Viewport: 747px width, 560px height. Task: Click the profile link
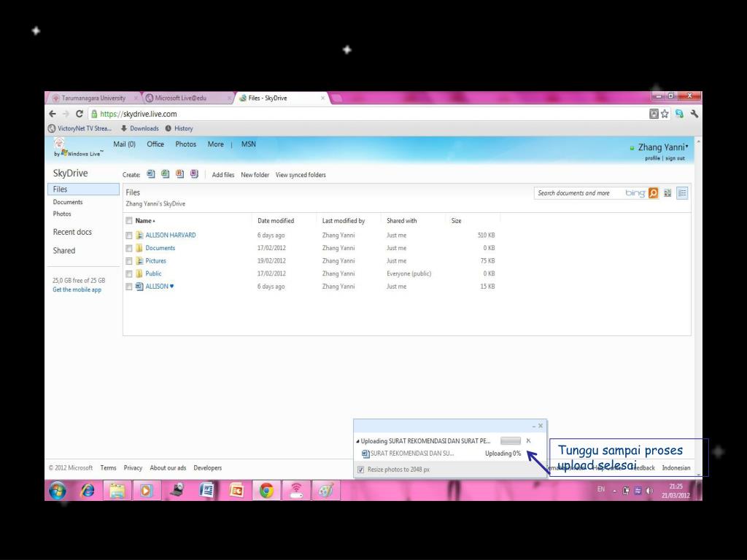click(652, 158)
